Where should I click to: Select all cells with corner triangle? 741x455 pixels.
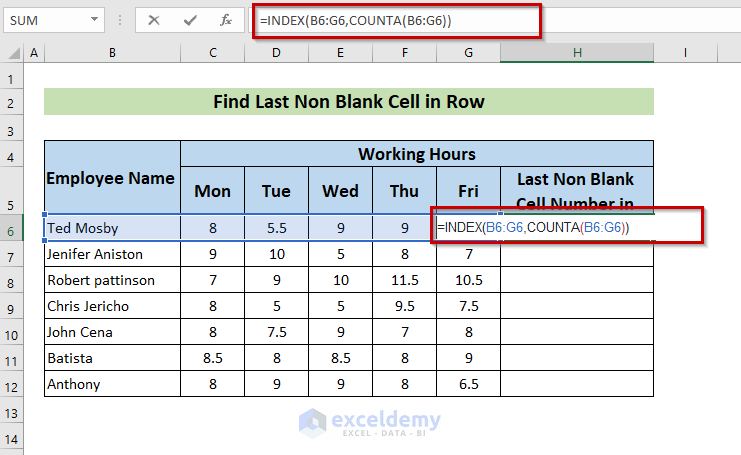point(14,53)
